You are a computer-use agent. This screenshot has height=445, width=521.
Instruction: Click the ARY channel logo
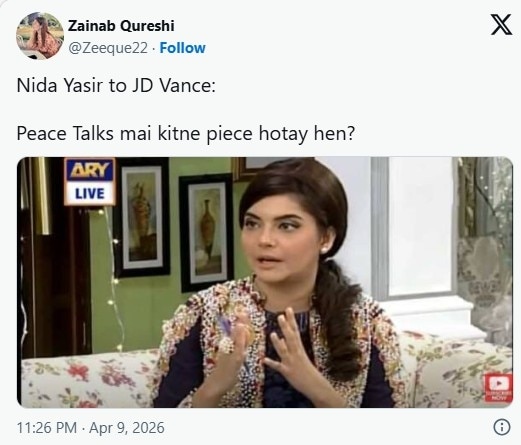pos(90,170)
